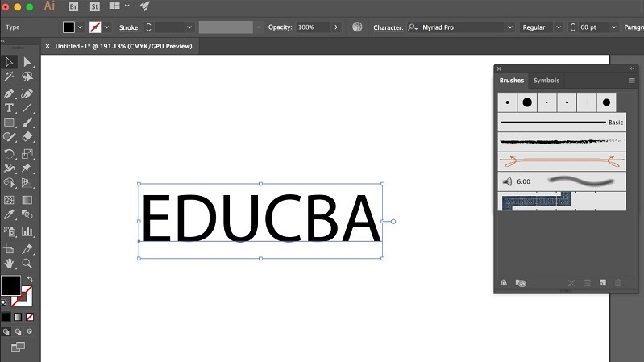644x362 pixels.
Task: Swap fill and stroke colors
Action: click(30, 279)
